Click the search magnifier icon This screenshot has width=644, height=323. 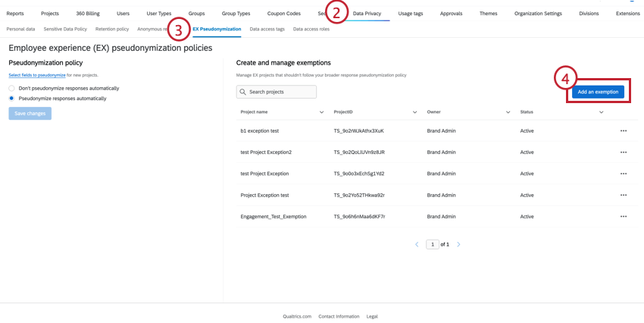[x=242, y=92]
